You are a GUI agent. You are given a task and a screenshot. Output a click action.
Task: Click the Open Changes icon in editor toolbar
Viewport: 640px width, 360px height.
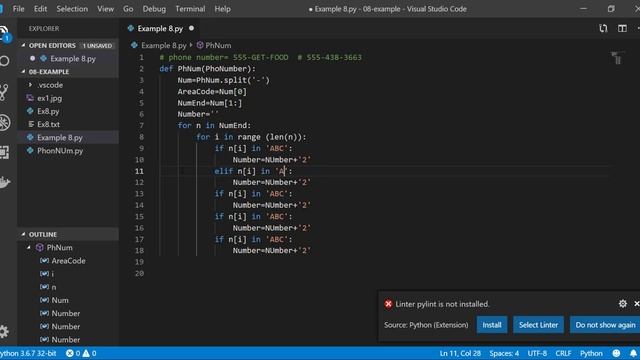tap(603, 28)
